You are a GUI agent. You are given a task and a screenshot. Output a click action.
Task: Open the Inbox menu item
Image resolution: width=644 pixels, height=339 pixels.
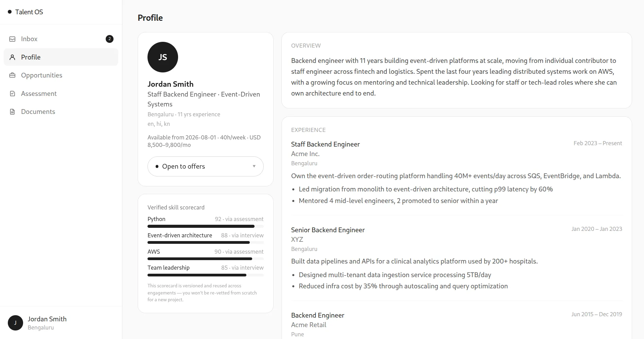point(61,39)
